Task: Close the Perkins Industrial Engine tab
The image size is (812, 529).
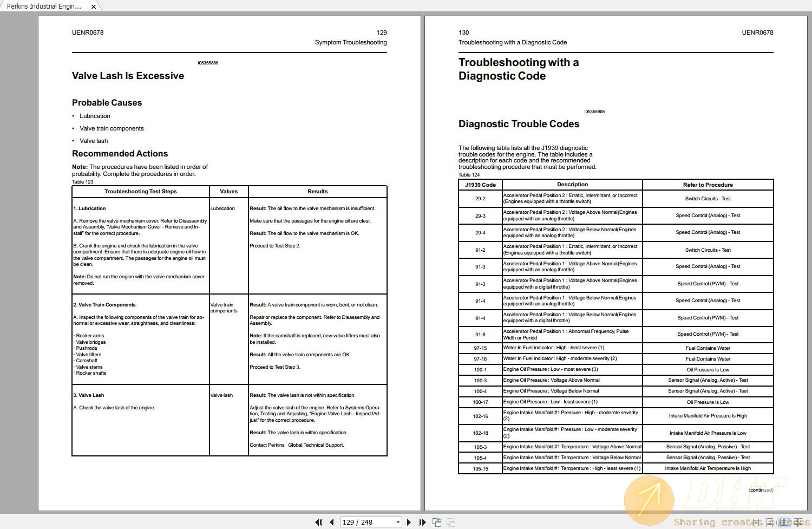Action: pyautogui.click(x=93, y=6)
